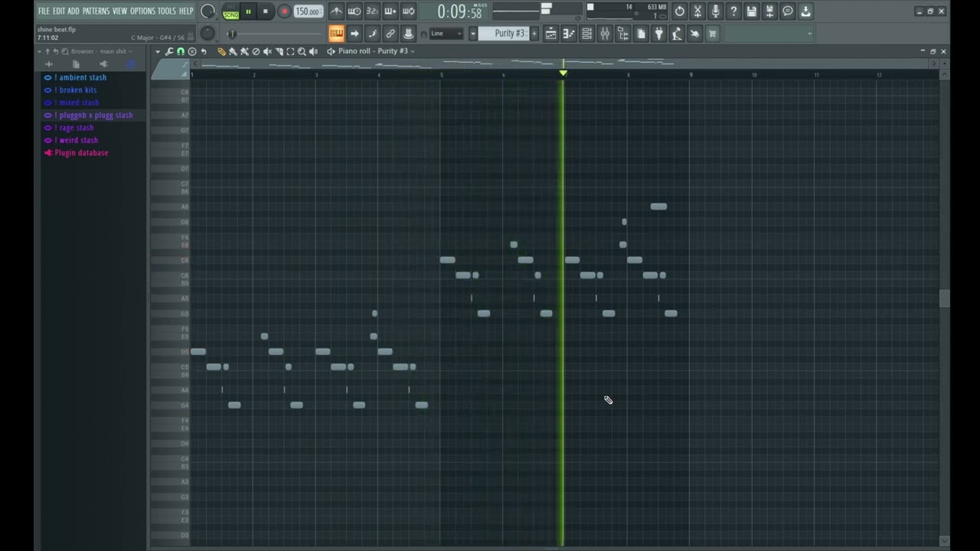Stop playback with the stop button

click(x=265, y=11)
